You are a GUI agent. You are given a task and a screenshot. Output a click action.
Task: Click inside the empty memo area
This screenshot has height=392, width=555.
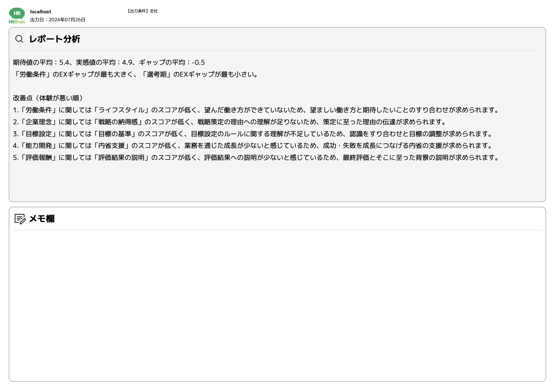pyautogui.click(x=277, y=306)
